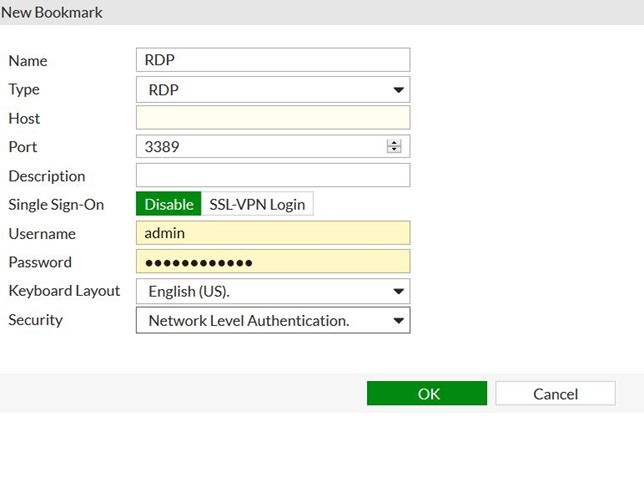Image resolution: width=644 pixels, height=488 pixels.
Task: Click the Port increment up arrow
Action: click(x=393, y=143)
